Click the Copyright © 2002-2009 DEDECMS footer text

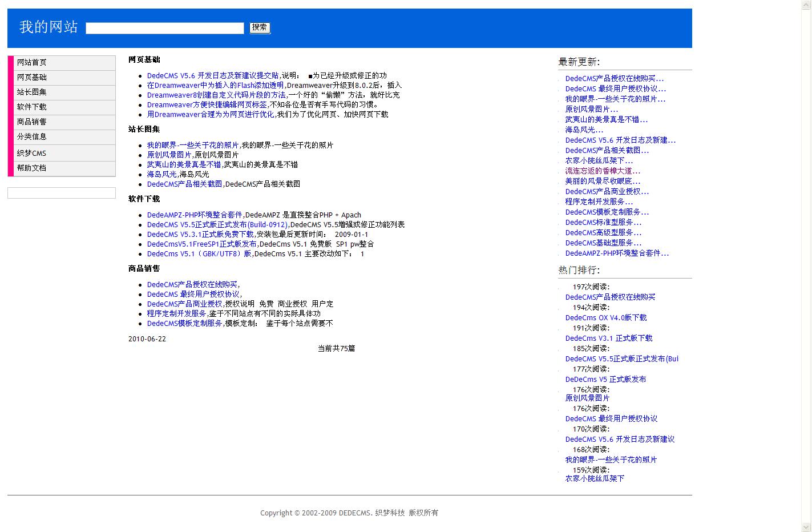coord(349,513)
